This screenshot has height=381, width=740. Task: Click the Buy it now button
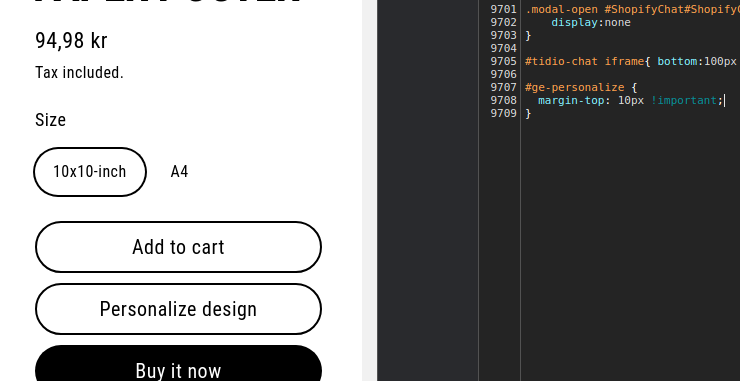[178, 364]
